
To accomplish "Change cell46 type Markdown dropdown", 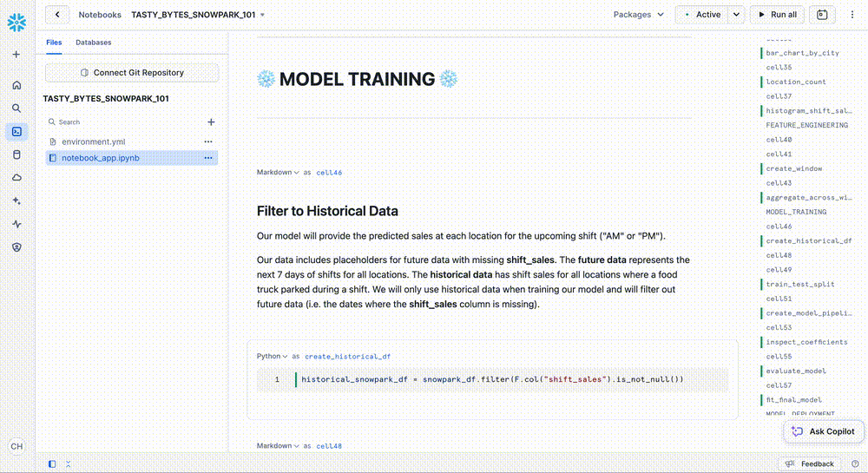I will pos(278,172).
